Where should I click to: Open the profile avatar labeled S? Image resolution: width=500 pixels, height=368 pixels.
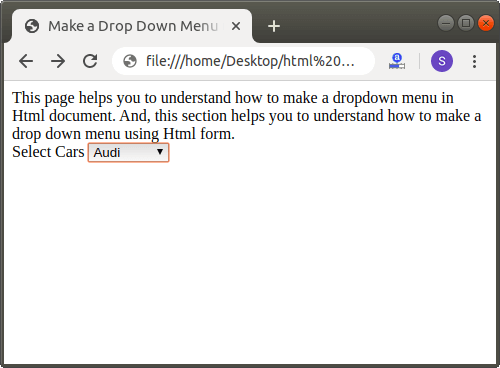point(442,61)
